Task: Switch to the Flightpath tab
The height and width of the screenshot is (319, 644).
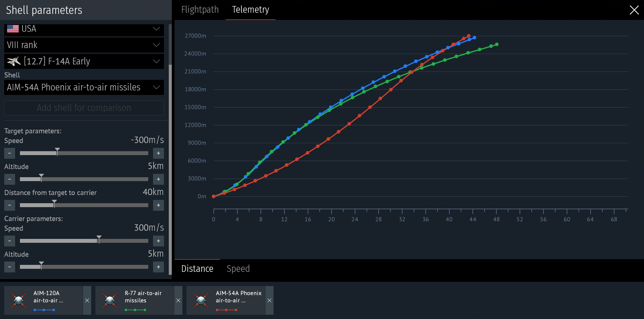Action: coord(200,10)
